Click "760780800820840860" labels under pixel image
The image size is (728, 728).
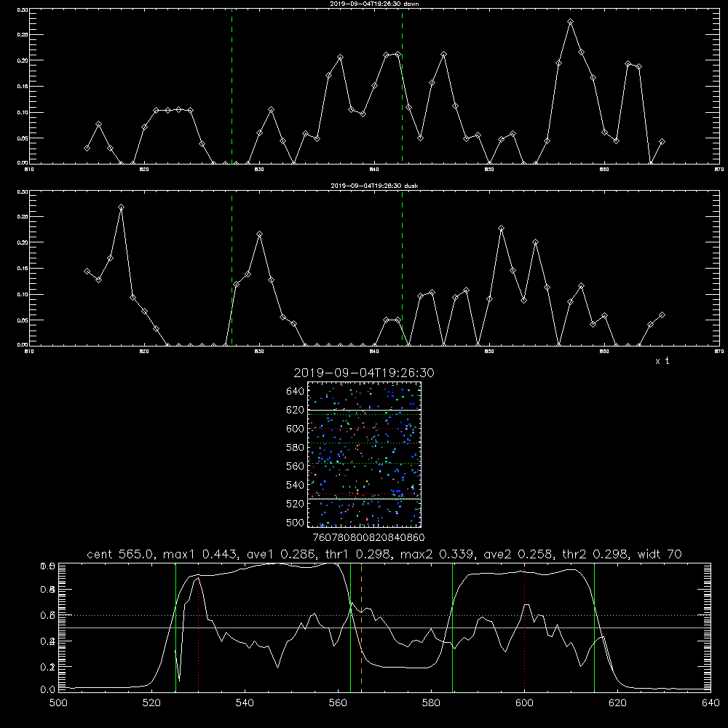(368, 538)
